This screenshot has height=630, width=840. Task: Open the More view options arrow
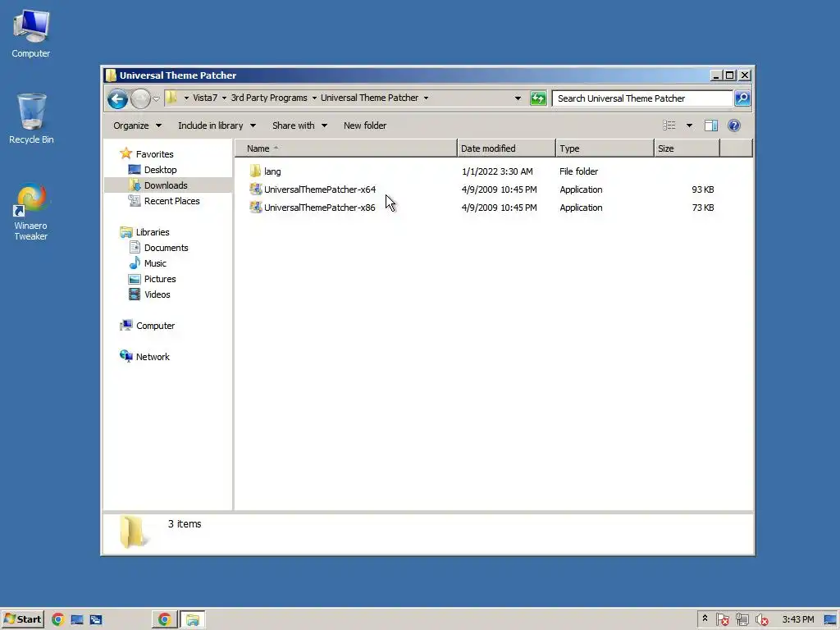point(689,126)
